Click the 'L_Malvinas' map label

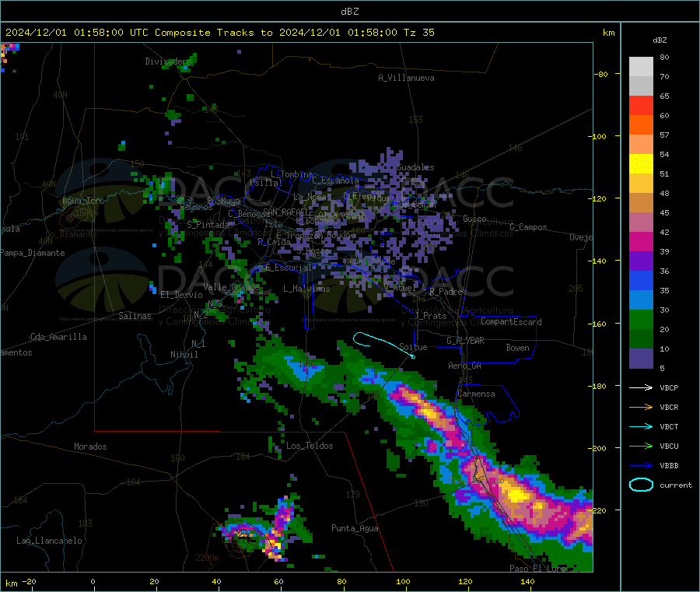306,289
